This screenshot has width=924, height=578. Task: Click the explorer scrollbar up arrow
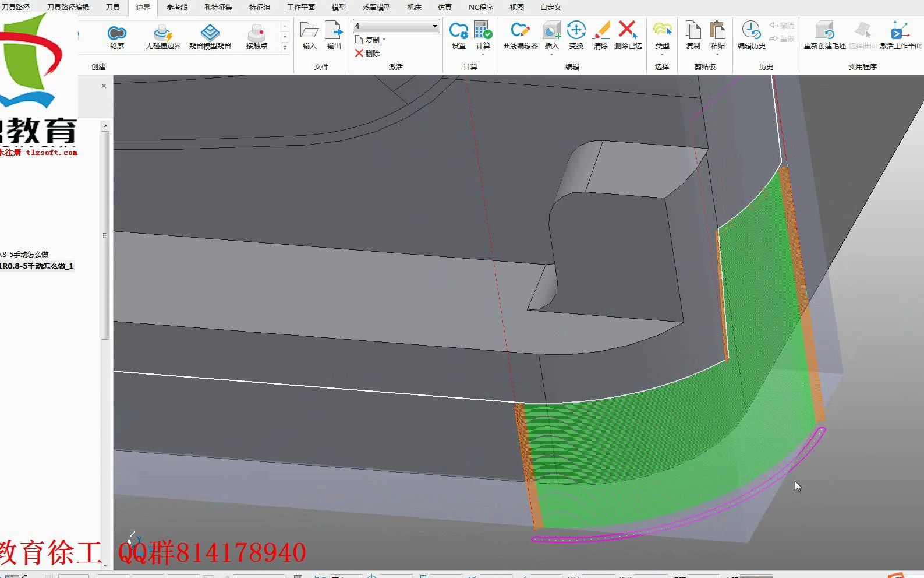tap(105, 125)
